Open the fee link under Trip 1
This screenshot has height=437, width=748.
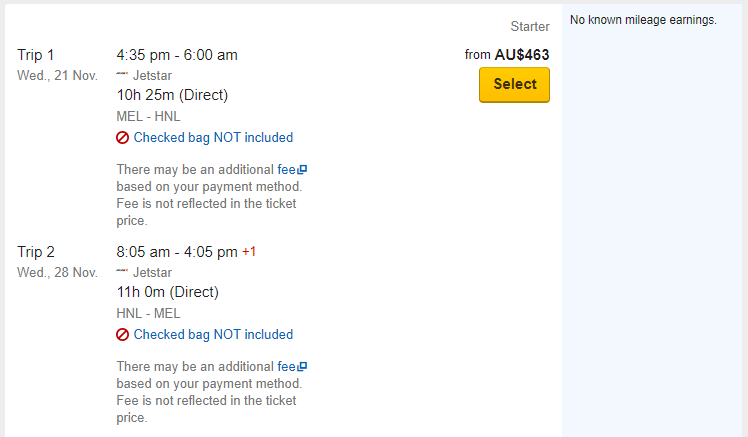tap(286, 170)
